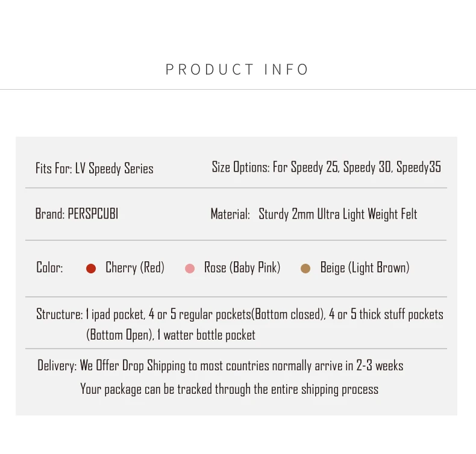Click the package tracking text line

point(229,390)
